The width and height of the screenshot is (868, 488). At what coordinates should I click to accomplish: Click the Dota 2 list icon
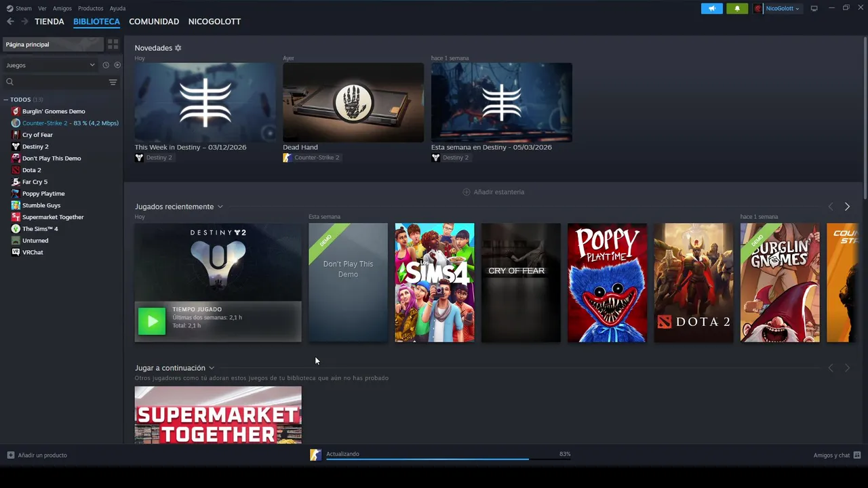tap(16, 170)
